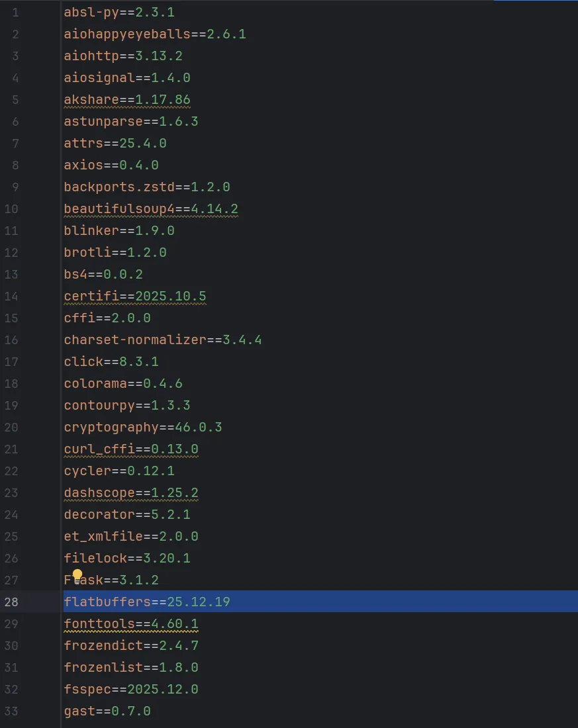578x728 pixels.
Task: Click et_xmlfile==2.0.0 line
Action: tap(131, 536)
